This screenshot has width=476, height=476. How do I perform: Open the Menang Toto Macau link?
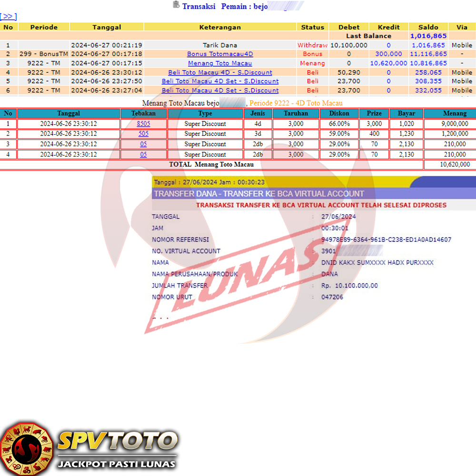(x=220, y=63)
